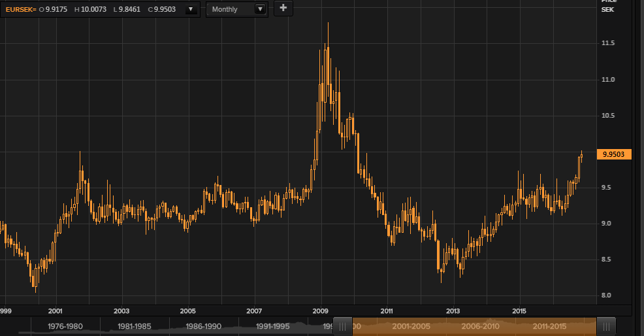Click the left range slider handle

point(342,327)
